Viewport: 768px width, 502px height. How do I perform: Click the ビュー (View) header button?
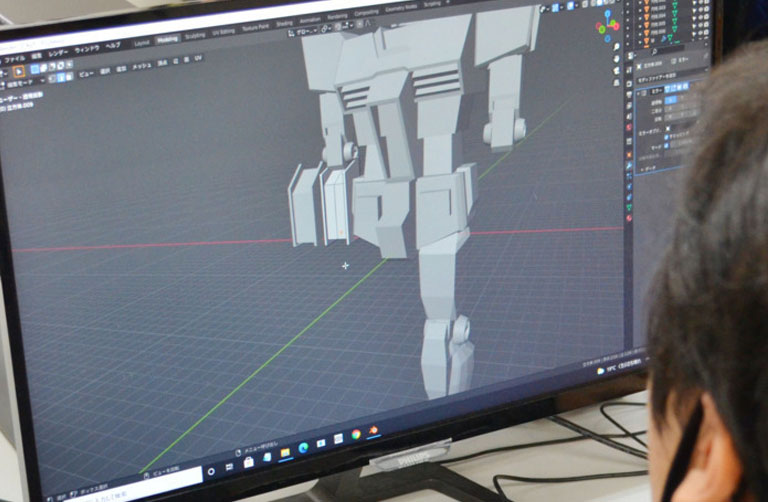pos(87,72)
